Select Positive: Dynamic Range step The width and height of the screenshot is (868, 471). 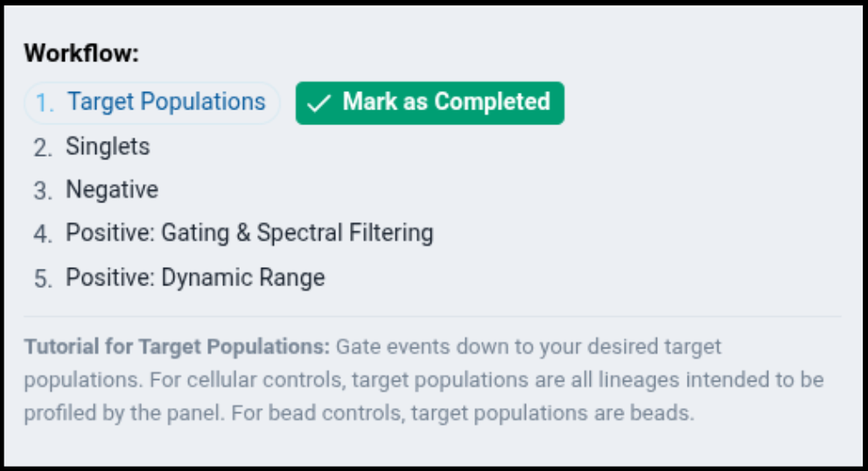pyautogui.click(x=195, y=278)
